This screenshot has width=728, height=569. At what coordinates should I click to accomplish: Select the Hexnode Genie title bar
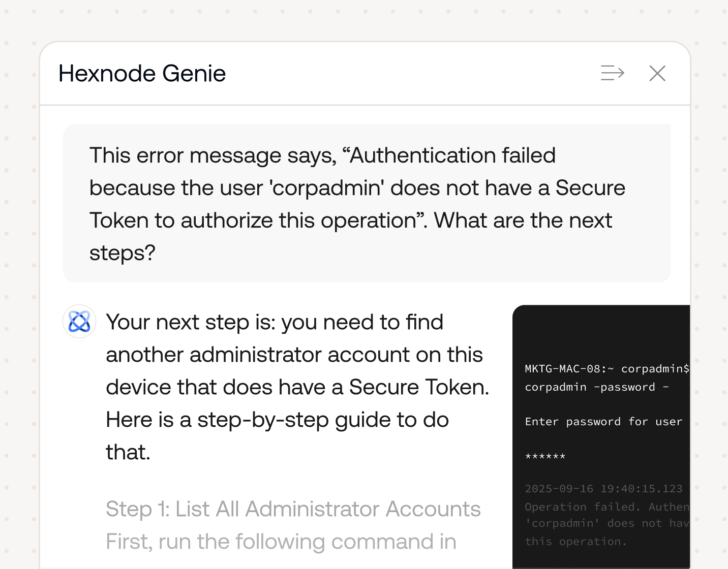pos(142,73)
